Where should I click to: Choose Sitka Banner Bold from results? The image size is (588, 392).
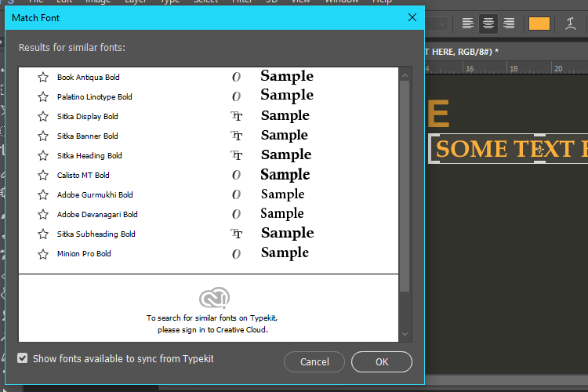[87, 136]
